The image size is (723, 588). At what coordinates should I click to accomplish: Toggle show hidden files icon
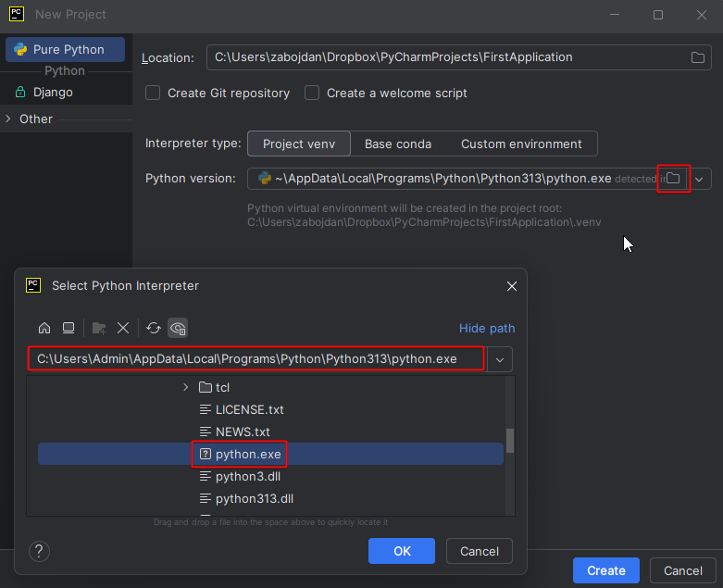pos(178,328)
